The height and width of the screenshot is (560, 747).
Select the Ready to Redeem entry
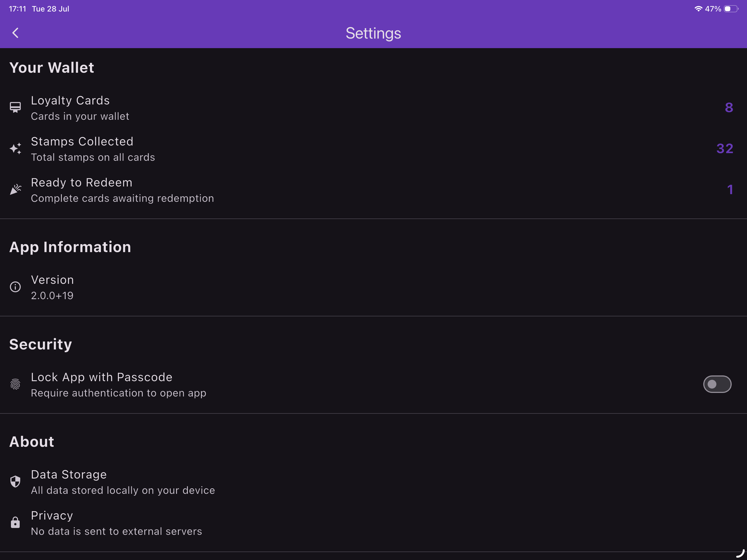tap(373, 190)
